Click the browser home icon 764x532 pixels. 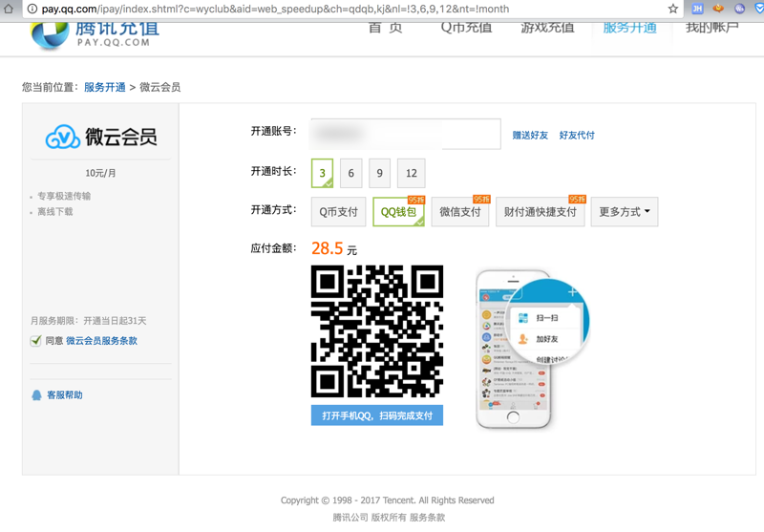coord(9,9)
